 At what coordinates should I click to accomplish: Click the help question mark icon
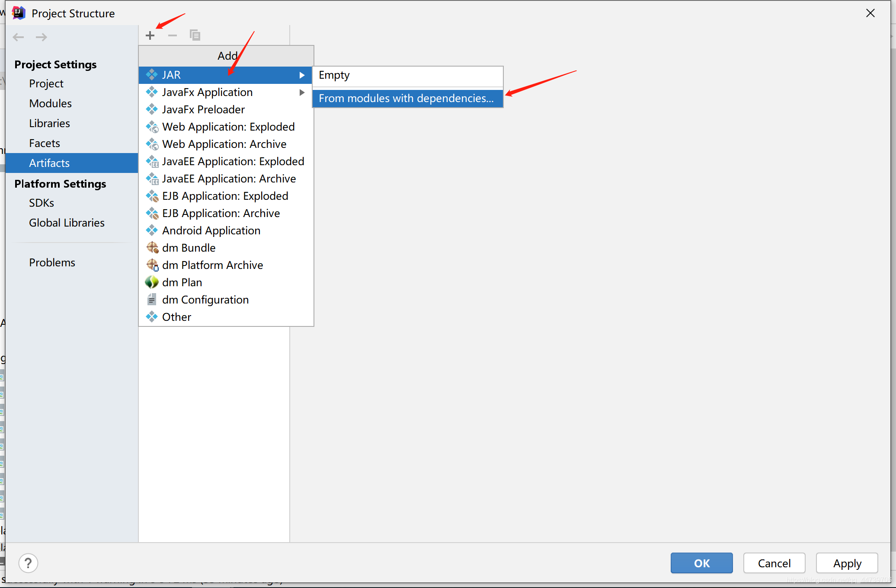point(29,563)
